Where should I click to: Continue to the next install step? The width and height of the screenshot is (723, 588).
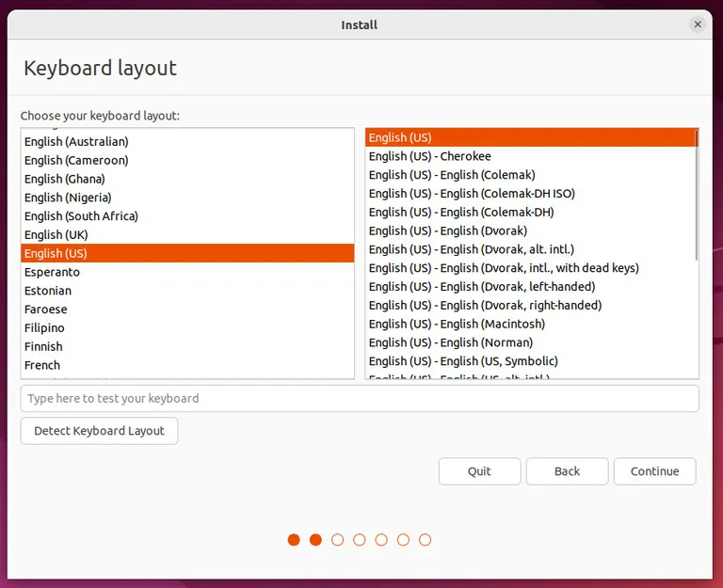click(x=655, y=471)
